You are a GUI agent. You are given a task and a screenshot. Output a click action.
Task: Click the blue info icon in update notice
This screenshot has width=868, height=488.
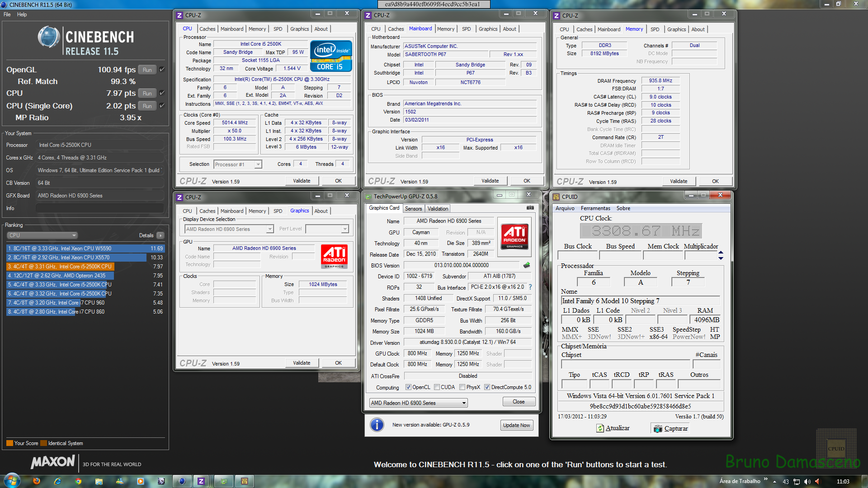coord(377,425)
